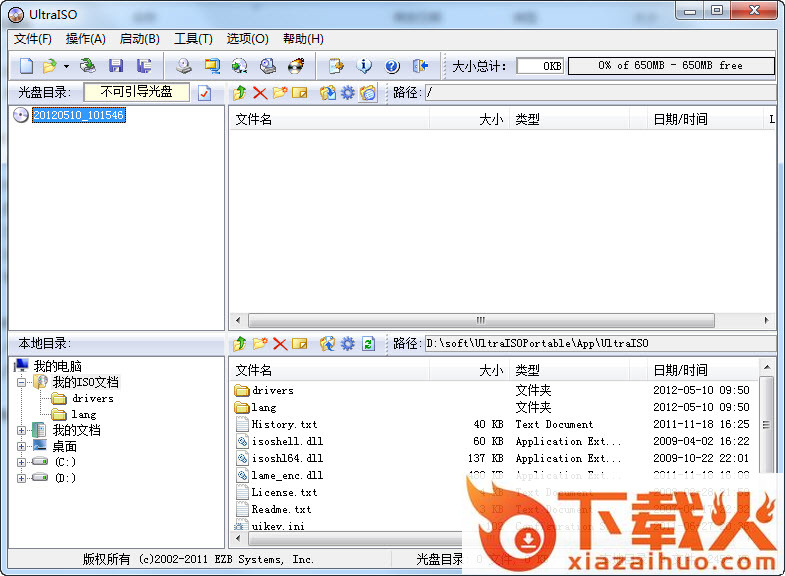
Task: Click the 不可引导光盘 button
Action: (x=136, y=92)
